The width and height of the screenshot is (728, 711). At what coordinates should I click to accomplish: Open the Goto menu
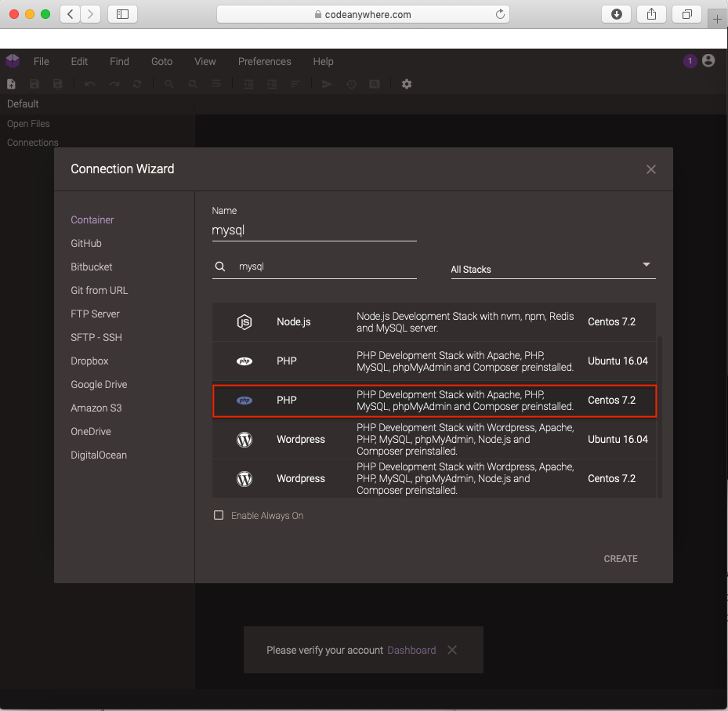click(x=161, y=61)
